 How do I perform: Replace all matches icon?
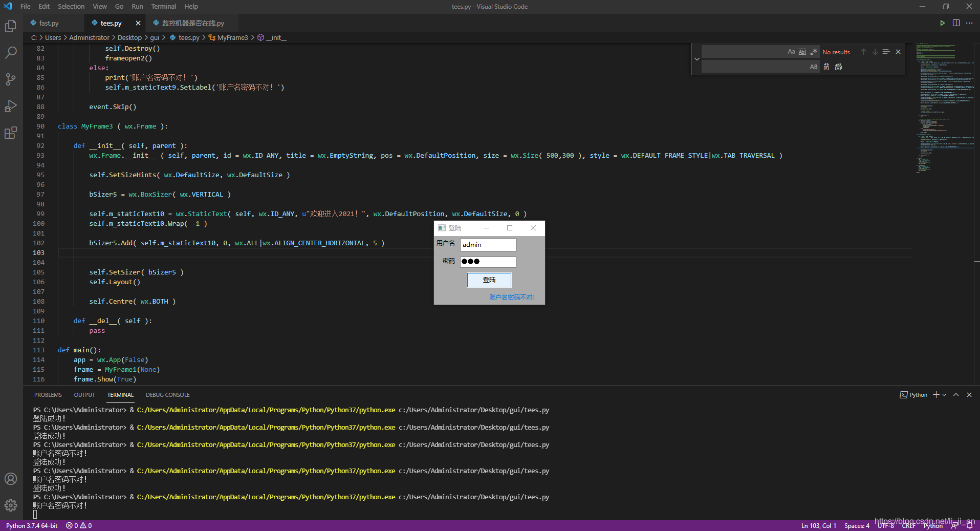838,67
